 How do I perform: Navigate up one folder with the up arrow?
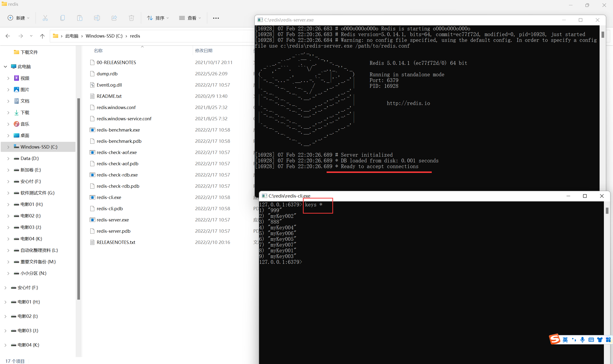tap(42, 36)
